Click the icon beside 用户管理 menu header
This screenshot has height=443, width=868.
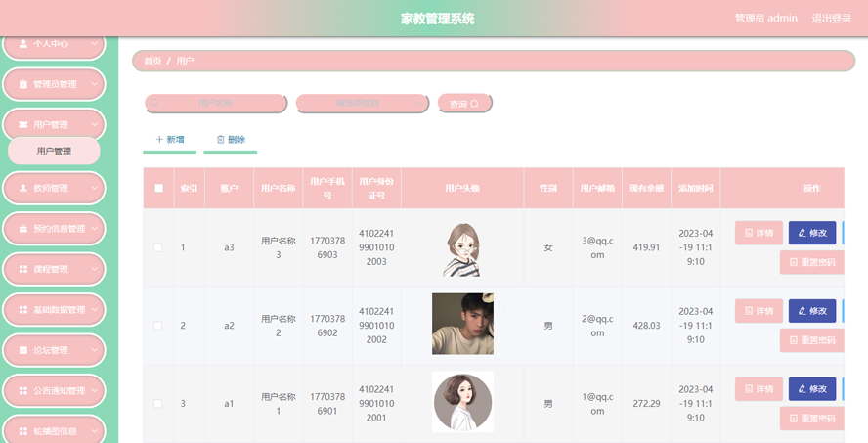point(23,124)
